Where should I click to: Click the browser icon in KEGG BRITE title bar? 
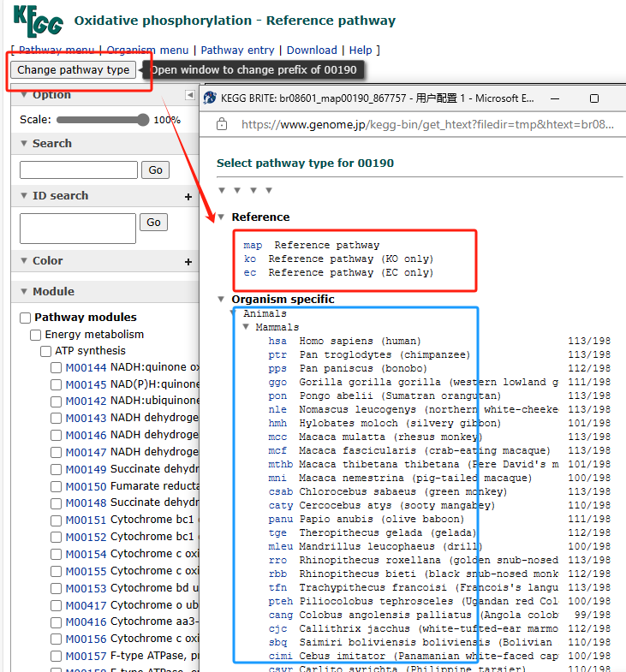(x=210, y=98)
